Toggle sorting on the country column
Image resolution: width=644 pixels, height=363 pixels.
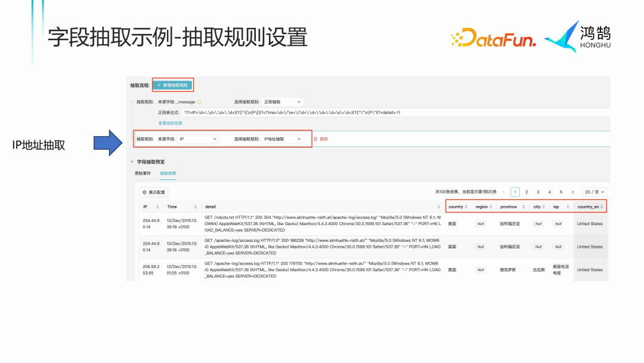point(466,207)
